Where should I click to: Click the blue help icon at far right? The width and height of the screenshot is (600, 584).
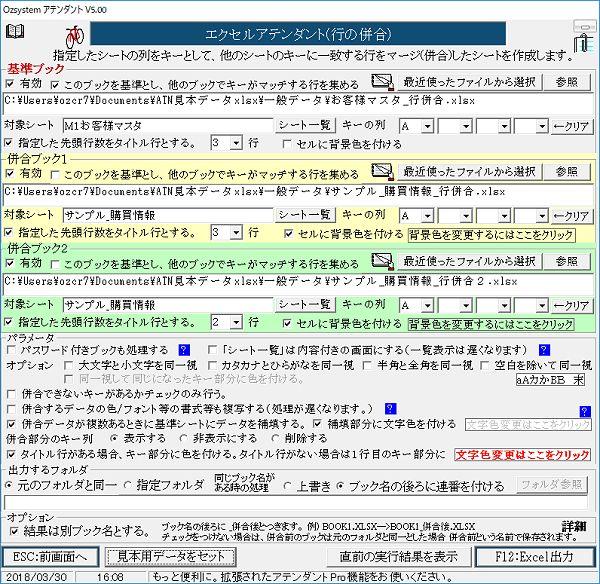coord(585,411)
